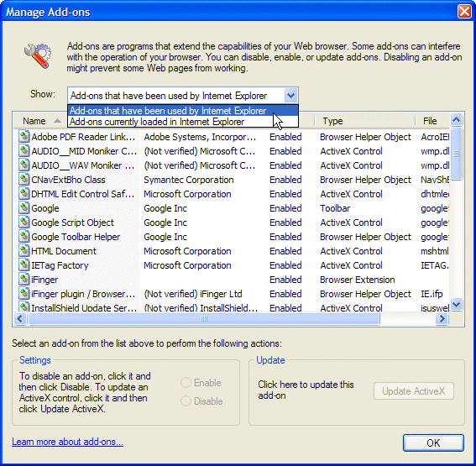
Task: Select the 'CNavExtBho Class' entry
Action: coord(68,180)
